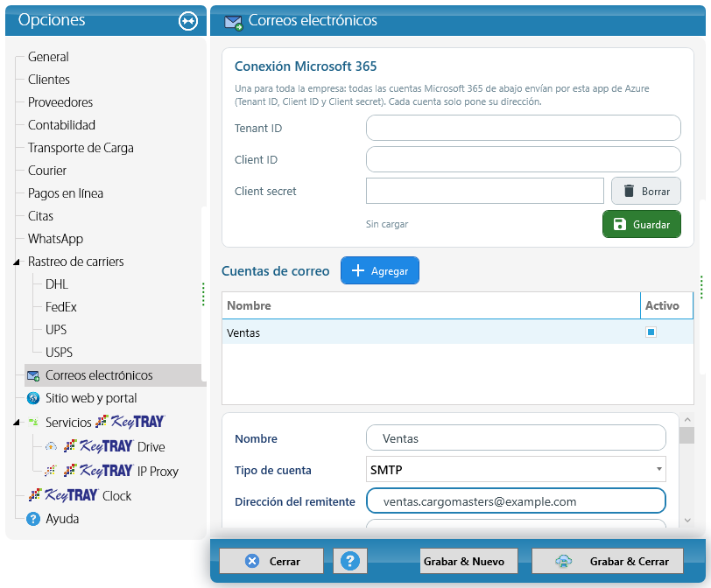Viewport: 711px width, 588px height.
Task: Click the blue question mark icon beside Ayuda
Action: pyautogui.click(x=33, y=519)
